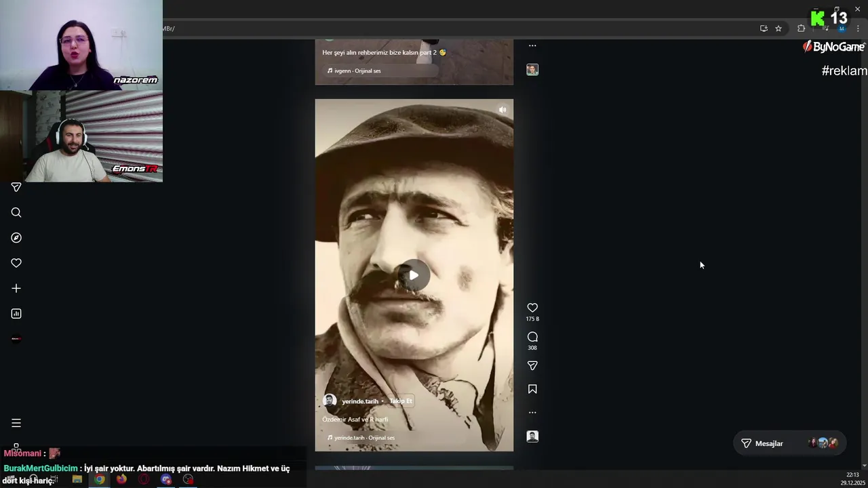Open Chrome extensions puzzle icon
Image resolution: width=868 pixels, height=488 pixels.
pyautogui.click(x=801, y=28)
